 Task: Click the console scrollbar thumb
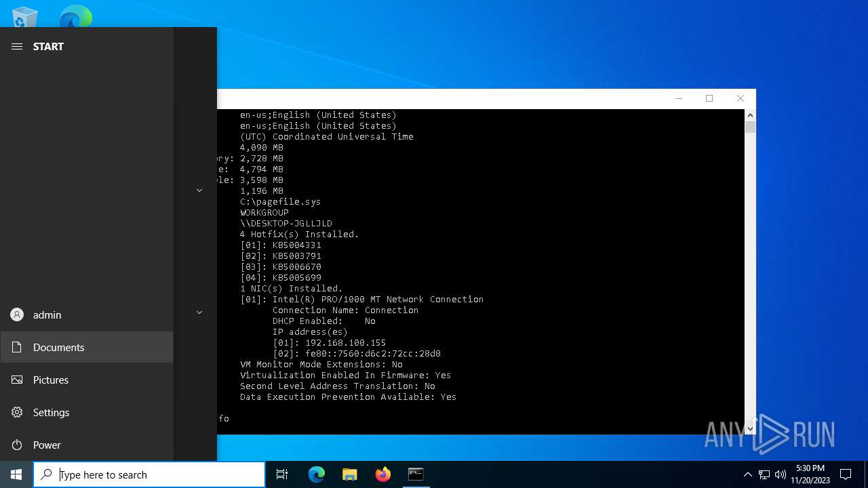pos(750,127)
